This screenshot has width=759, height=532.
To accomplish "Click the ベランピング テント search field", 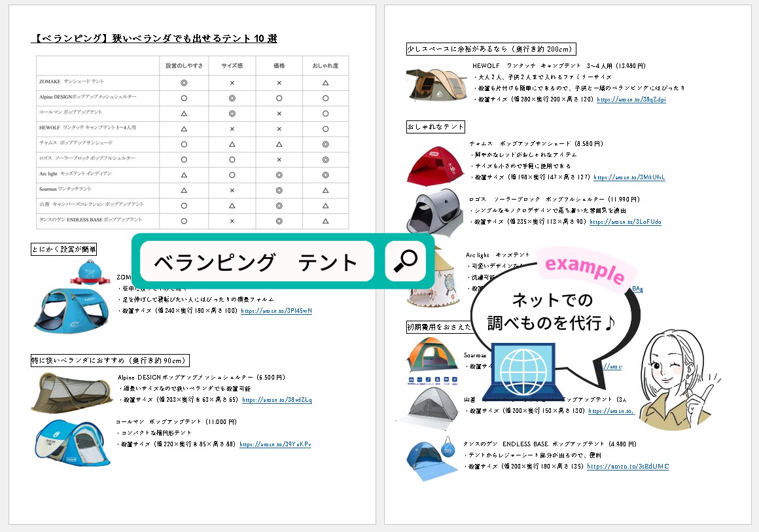I will [257, 261].
